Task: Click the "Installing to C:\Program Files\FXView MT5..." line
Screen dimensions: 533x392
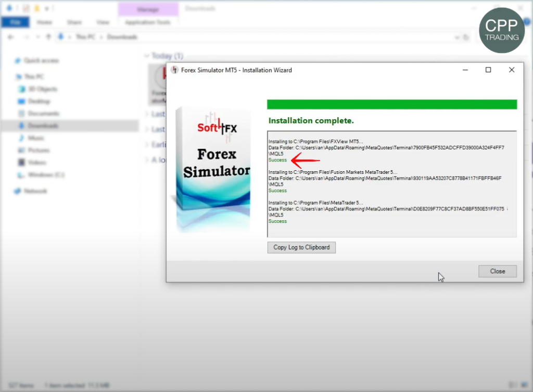Action: [x=316, y=142]
